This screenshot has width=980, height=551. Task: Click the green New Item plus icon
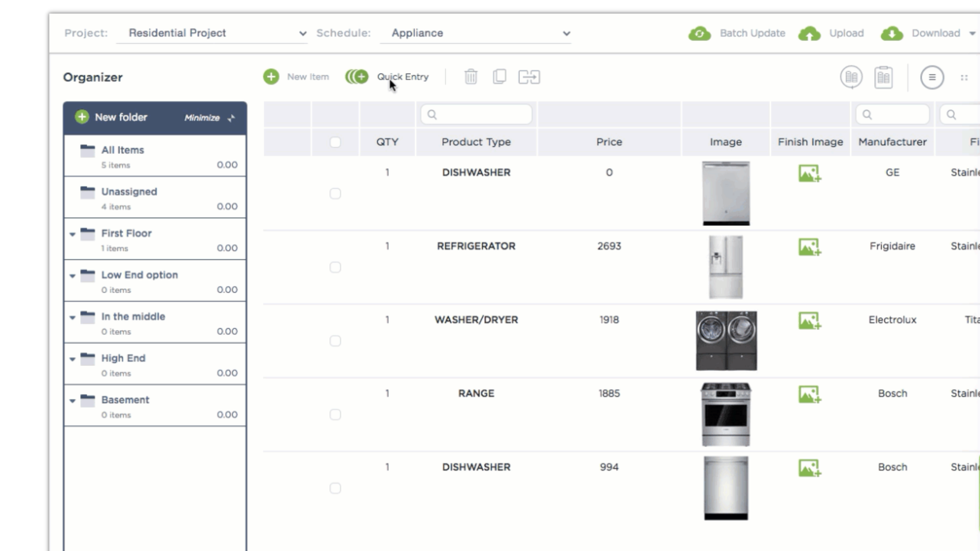pos(271,77)
